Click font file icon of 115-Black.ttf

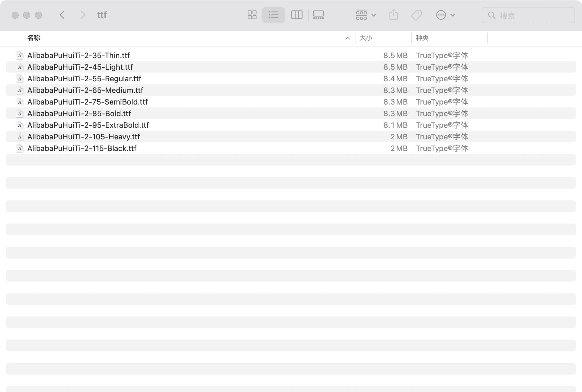19,148
